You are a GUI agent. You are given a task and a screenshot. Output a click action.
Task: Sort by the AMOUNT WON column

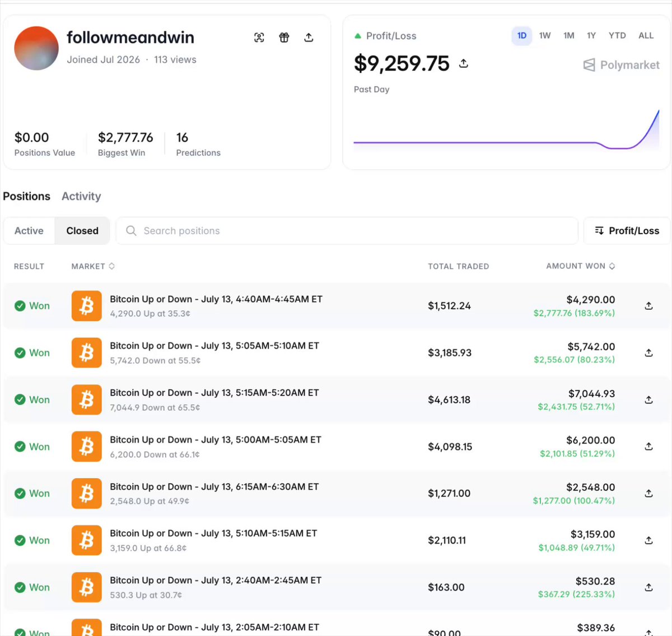(x=581, y=266)
